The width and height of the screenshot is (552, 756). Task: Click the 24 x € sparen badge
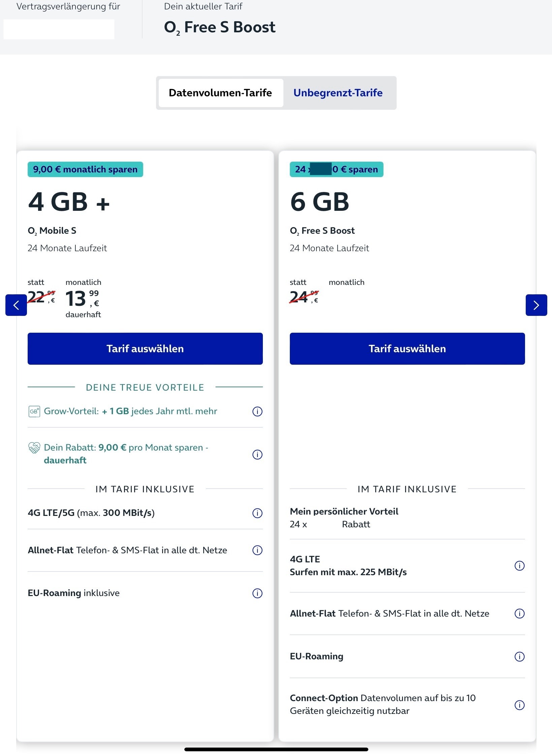coord(336,169)
